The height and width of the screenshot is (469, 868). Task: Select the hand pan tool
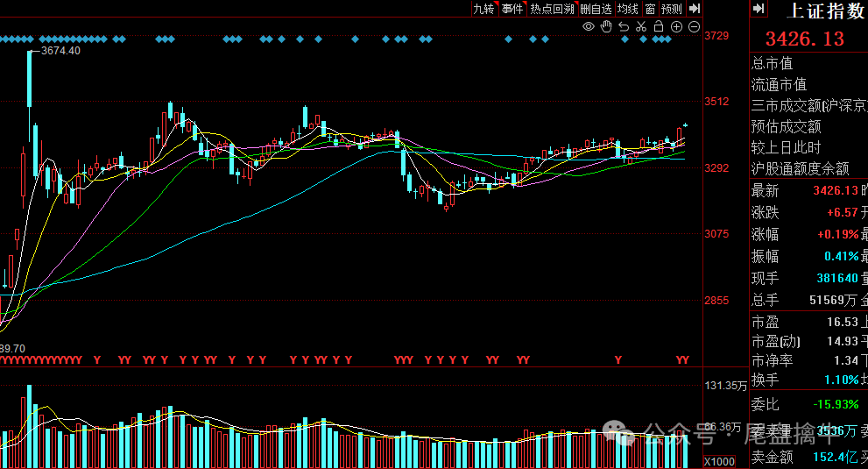(x=606, y=26)
